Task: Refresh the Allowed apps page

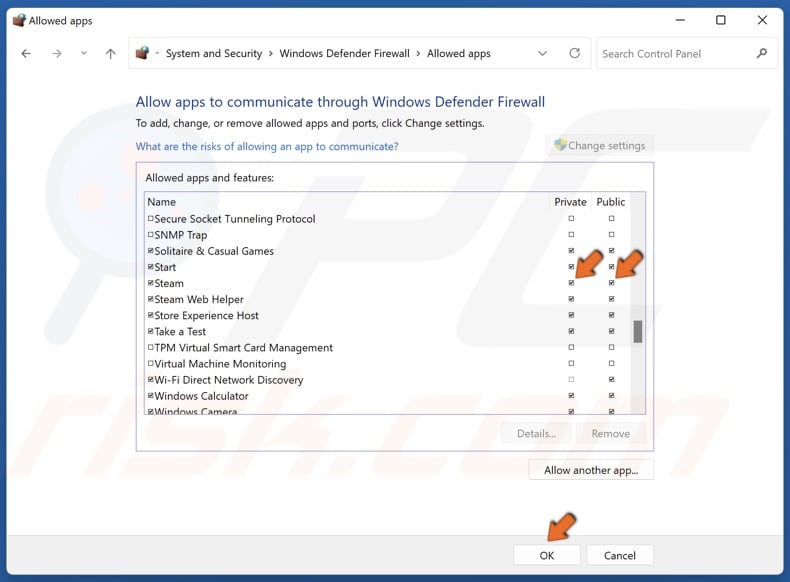Action: point(574,53)
